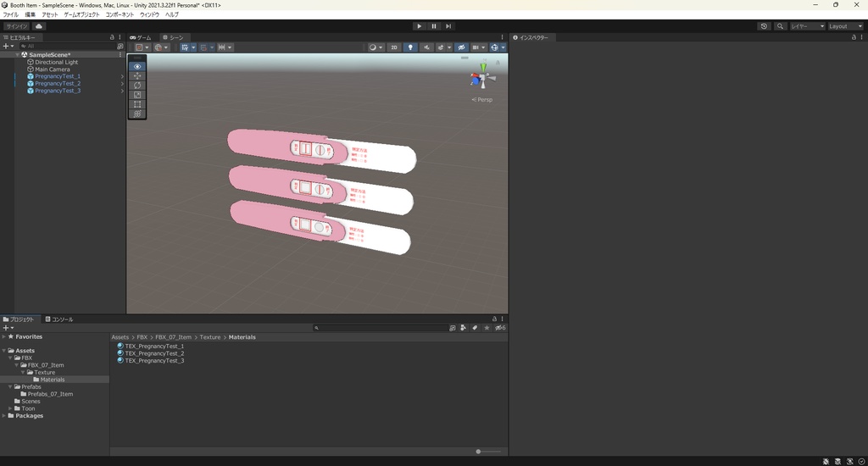Click the サインイン button
The image size is (868, 466).
17,26
